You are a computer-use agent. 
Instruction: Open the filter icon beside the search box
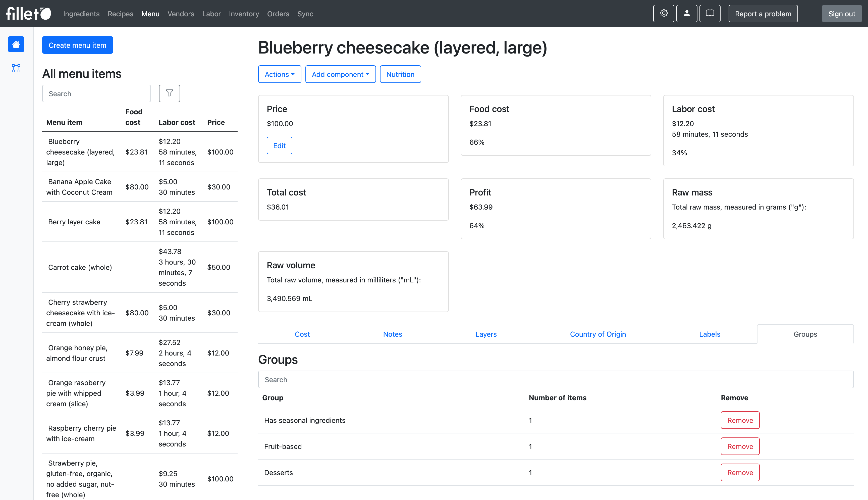tap(169, 93)
